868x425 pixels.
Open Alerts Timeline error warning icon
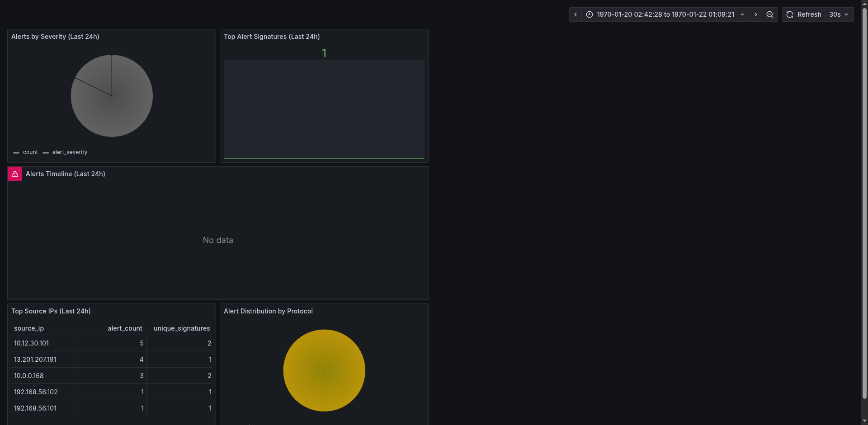click(x=15, y=174)
